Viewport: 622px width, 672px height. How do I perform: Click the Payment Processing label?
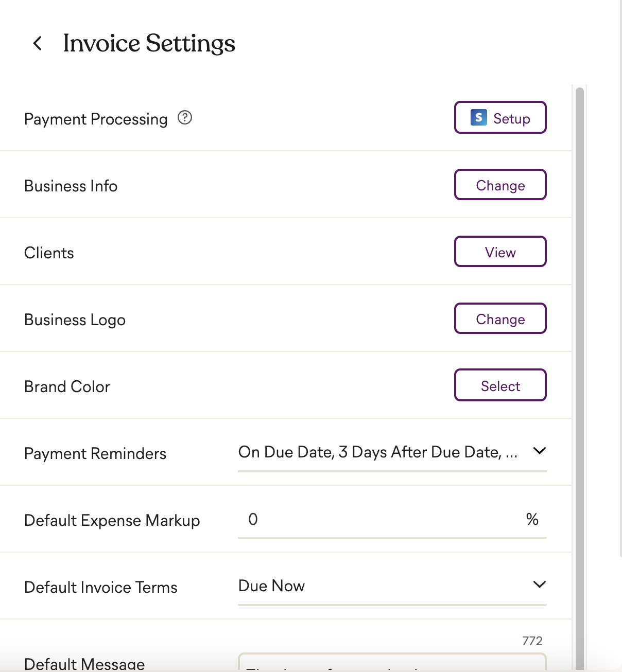tap(96, 119)
